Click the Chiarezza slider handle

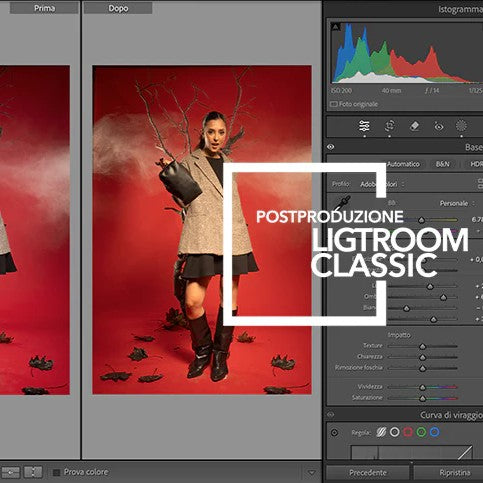(x=422, y=357)
